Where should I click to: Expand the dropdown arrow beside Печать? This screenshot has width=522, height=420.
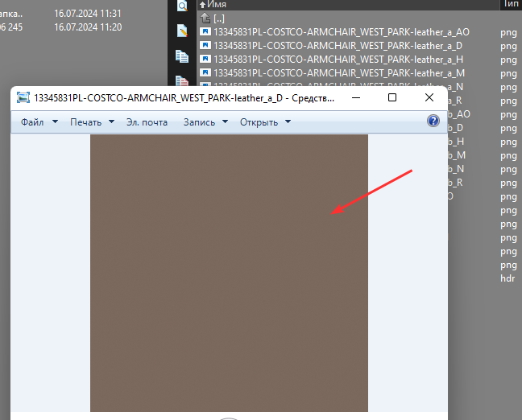[x=111, y=121]
